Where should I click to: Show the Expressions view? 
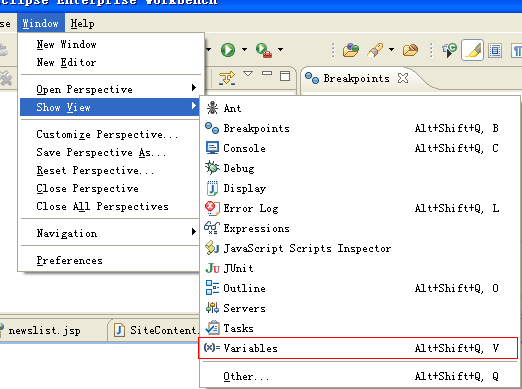pos(360,228)
